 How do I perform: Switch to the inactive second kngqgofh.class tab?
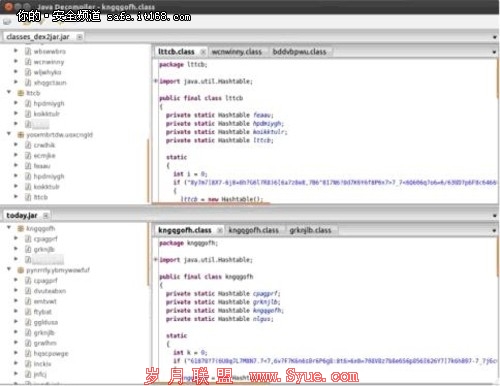(253, 230)
